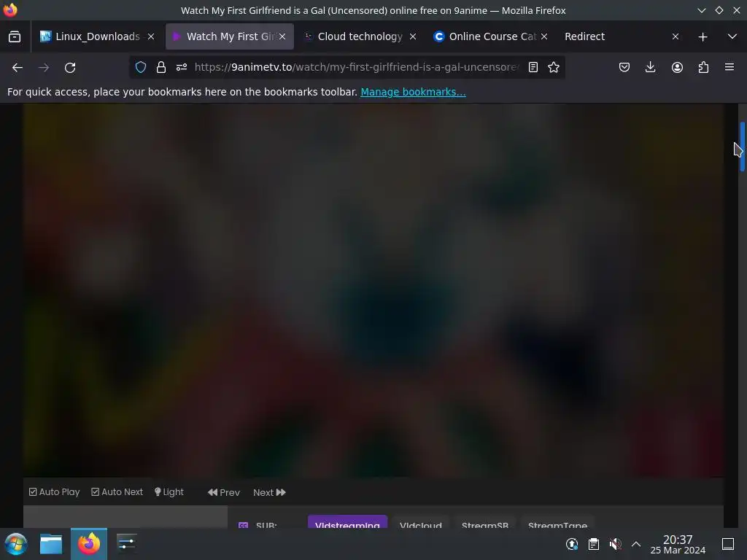Image resolution: width=747 pixels, height=560 pixels.
Task: Bookmark this page with the star
Action: (554, 67)
